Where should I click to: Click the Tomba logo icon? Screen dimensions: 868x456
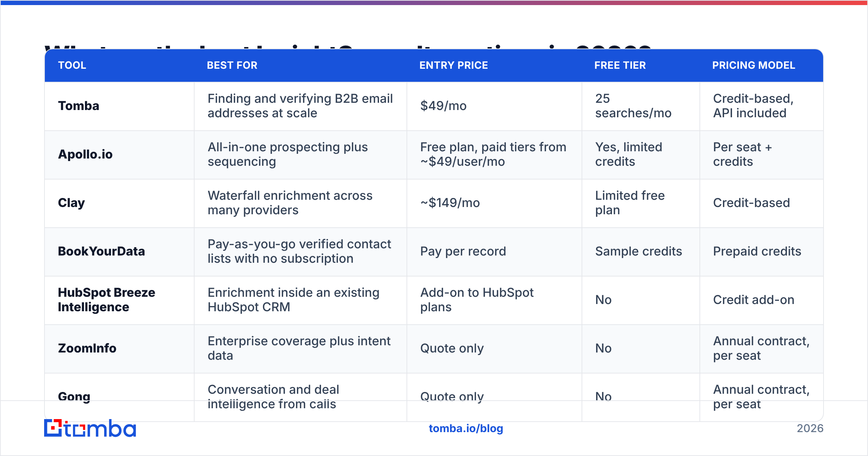53,428
